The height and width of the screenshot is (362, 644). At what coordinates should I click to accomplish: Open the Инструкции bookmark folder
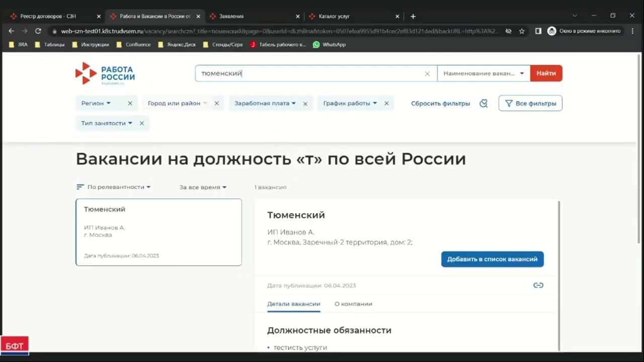(x=91, y=44)
